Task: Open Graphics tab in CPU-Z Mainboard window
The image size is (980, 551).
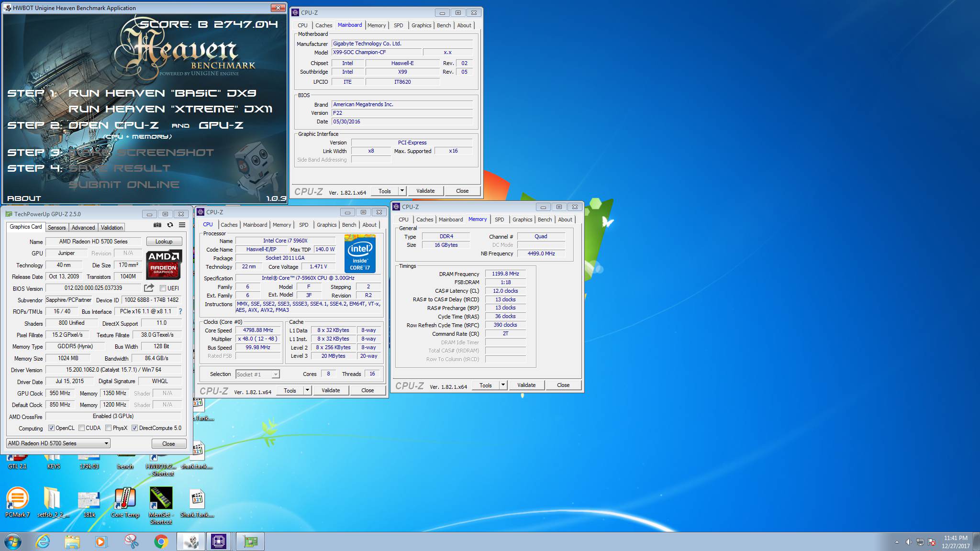Action: click(421, 25)
